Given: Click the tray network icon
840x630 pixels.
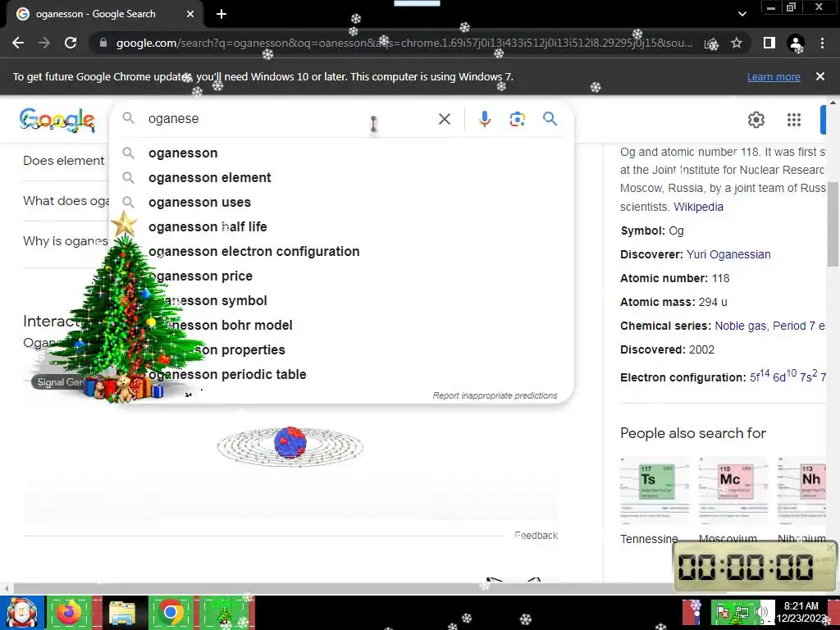Looking at the screenshot, I should [x=742, y=612].
